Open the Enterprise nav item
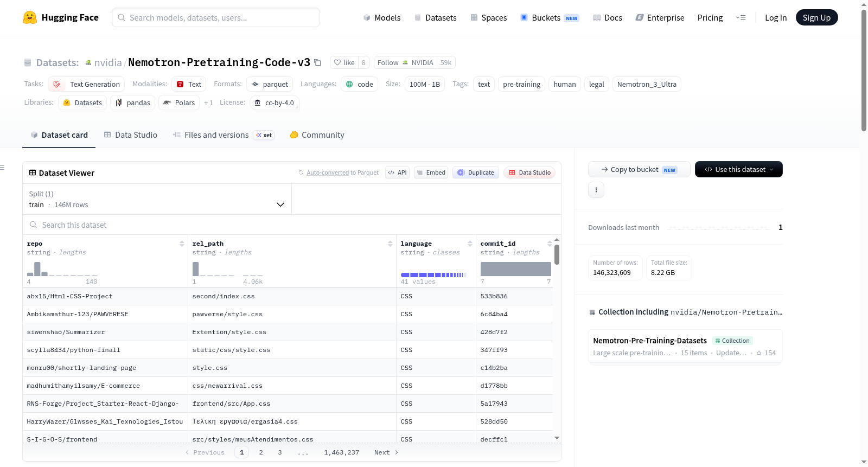Screen dimensions: 868x467 tap(660, 18)
